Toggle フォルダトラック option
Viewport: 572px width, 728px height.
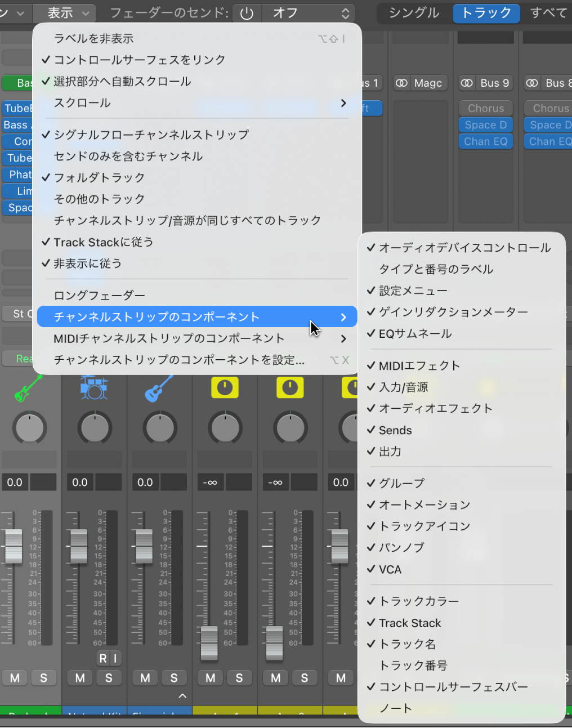(x=197, y=177)
